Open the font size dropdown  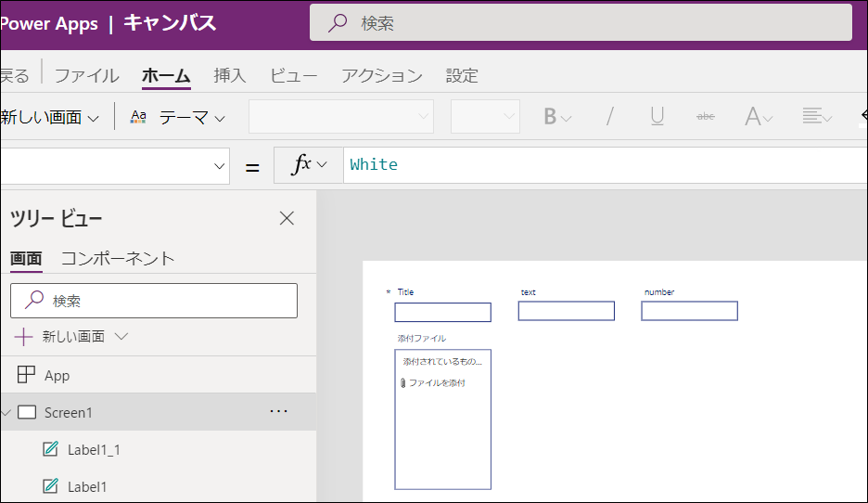(x=486, y=116)
